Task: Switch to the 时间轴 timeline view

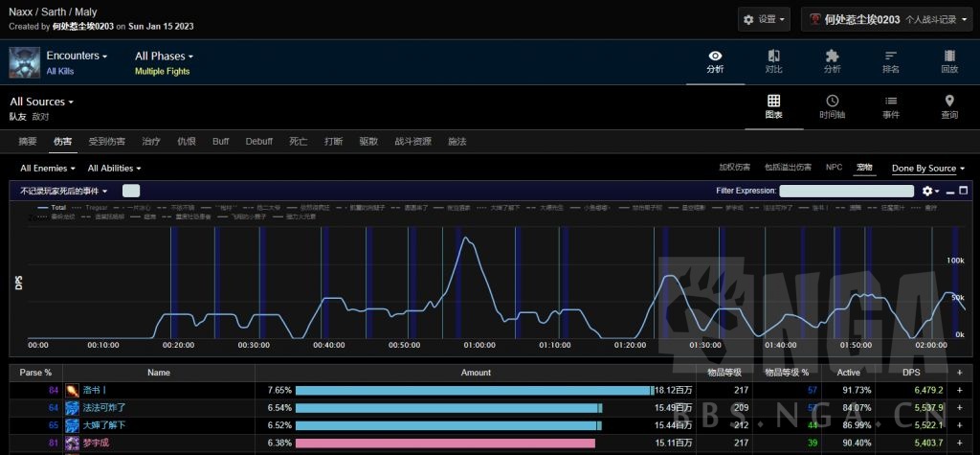Action: click(832, 107)
